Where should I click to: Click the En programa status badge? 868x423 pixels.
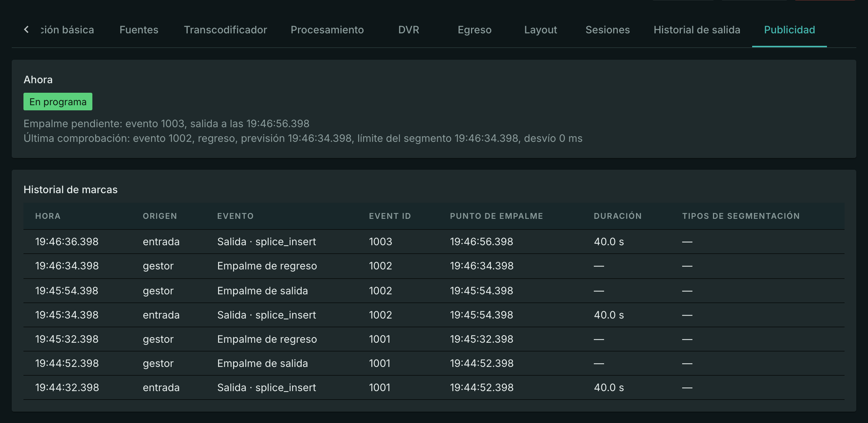(58, 102)
